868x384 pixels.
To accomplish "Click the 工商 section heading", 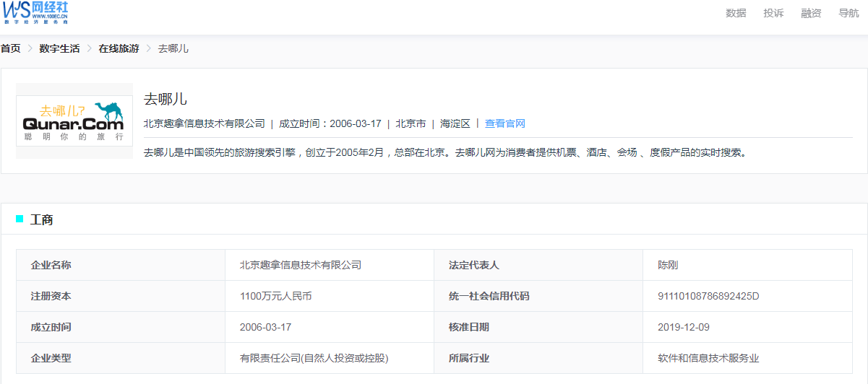I will coord(41,219).
